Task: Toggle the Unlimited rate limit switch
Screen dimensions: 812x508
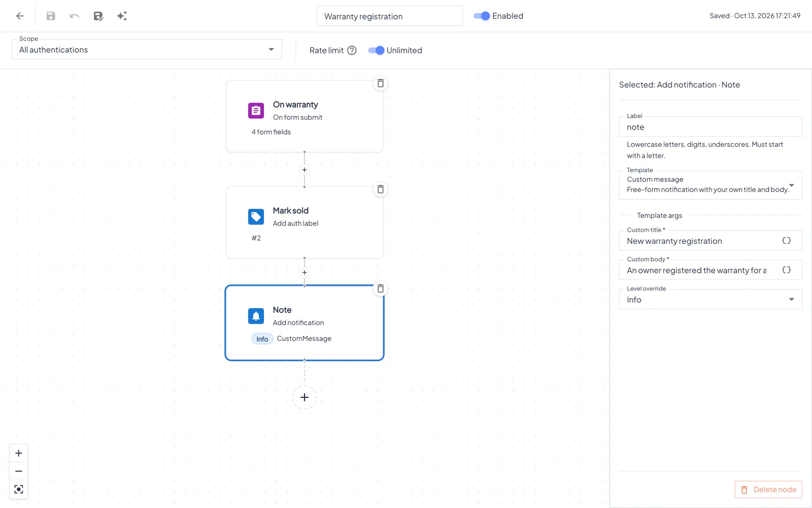Action: pyautogui.click(x=376, y=50)
